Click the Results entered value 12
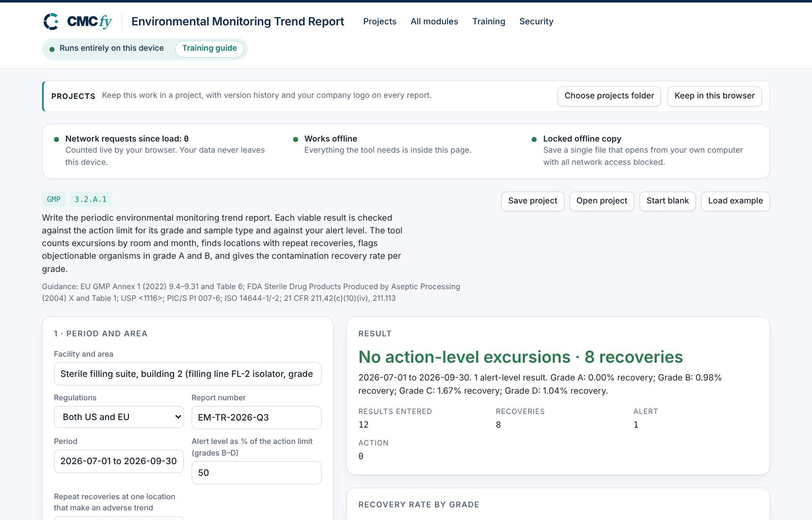Viewport: 812px width, 520px height. point(363,425)
